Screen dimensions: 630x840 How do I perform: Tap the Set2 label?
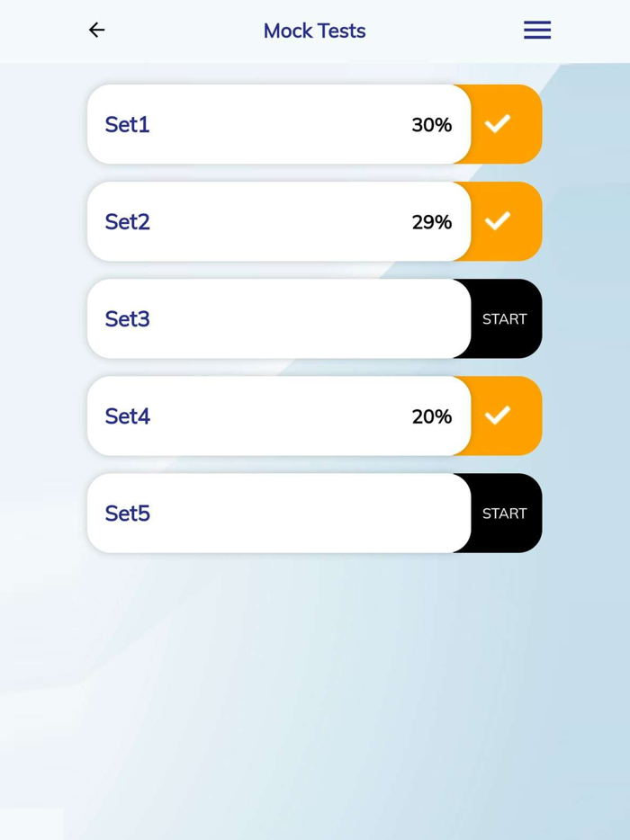127,221
